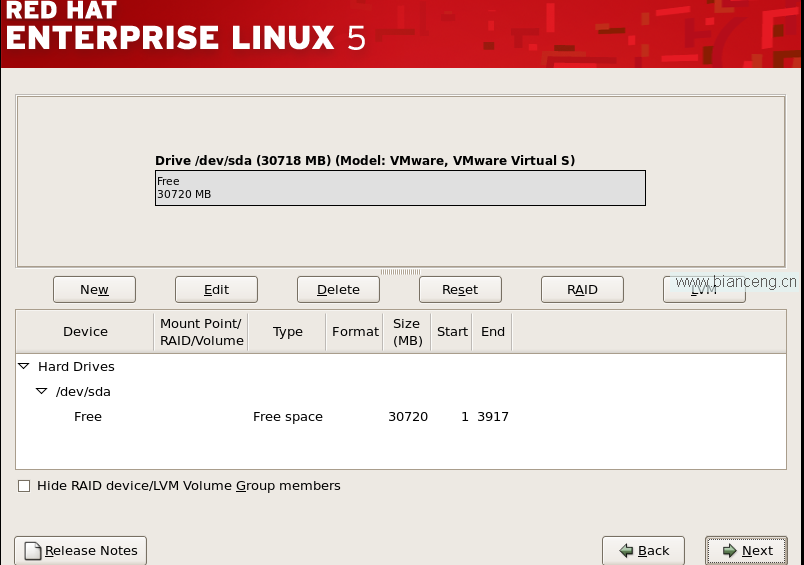Click the 3917 end cylinder value
Screen dimensions: 804x565
pyautogui.click(x=493, y=417)
